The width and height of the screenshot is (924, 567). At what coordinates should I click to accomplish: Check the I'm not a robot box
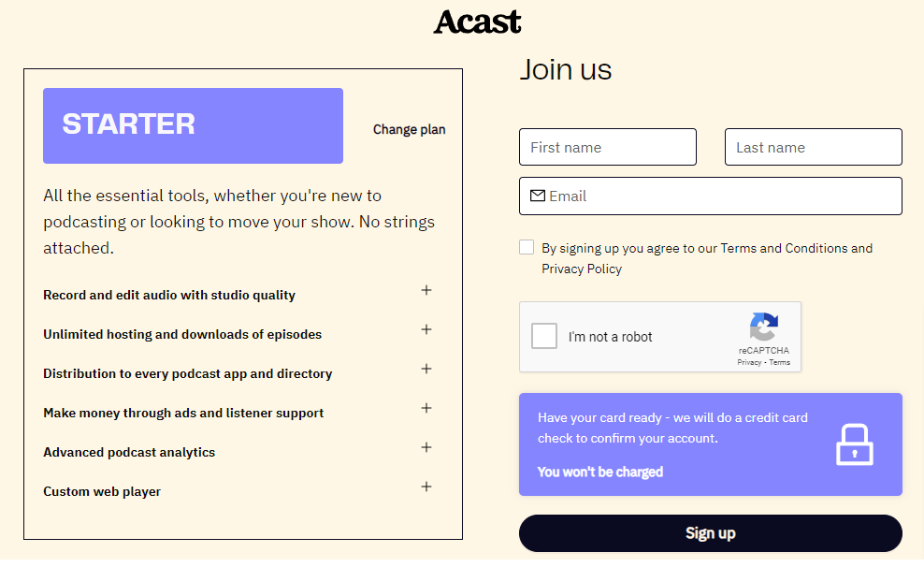pos(543,335)
